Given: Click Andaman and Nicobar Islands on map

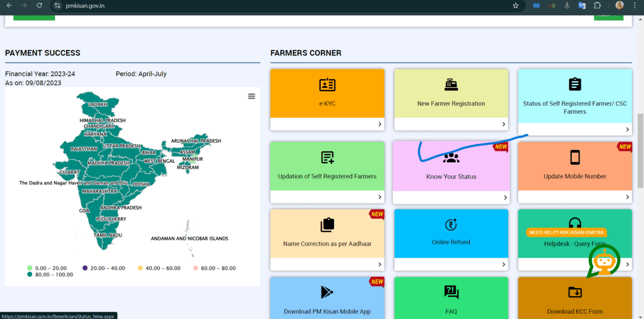Looking at the screenshot, I should tap(190, 238).
